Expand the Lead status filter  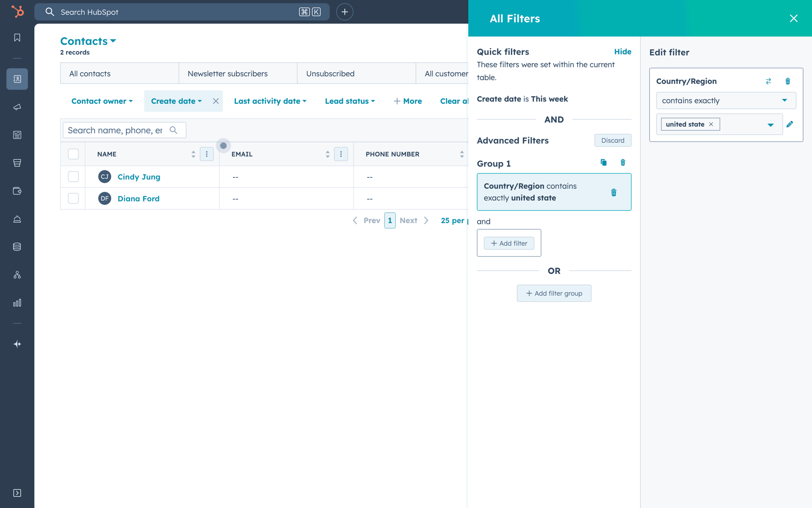tap(350, 101)
